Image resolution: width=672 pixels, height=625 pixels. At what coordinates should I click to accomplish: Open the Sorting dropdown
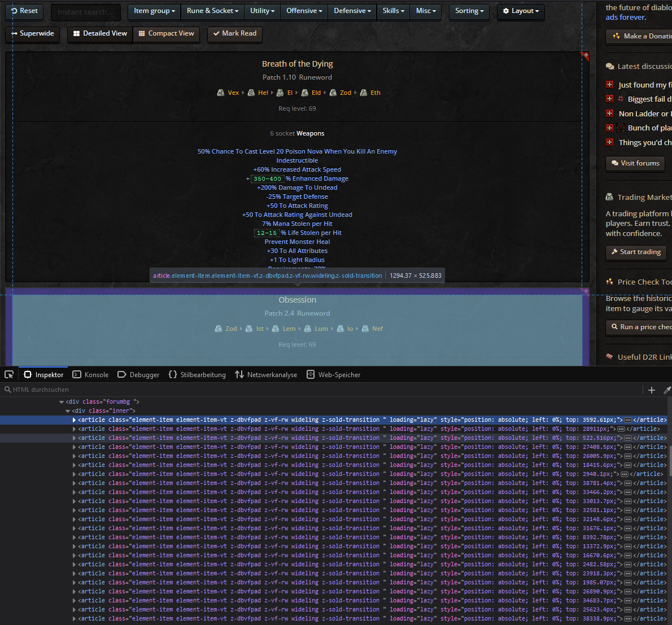point(469,11)
